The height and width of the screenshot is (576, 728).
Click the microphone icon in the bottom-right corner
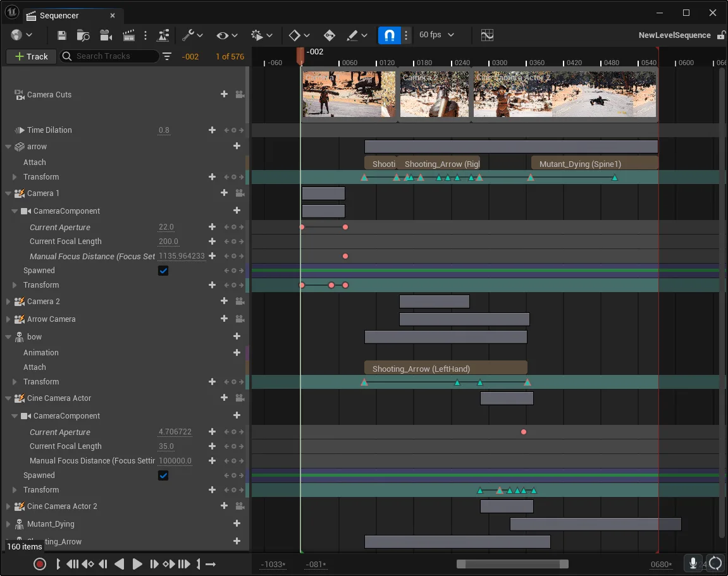[x=693, y=563]
